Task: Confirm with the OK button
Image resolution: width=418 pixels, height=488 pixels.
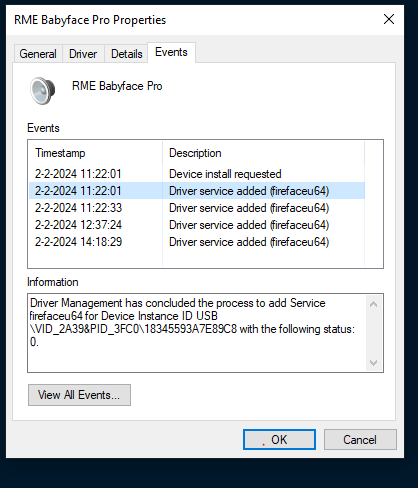Action: pyautogui.click(x=279, y=439)
